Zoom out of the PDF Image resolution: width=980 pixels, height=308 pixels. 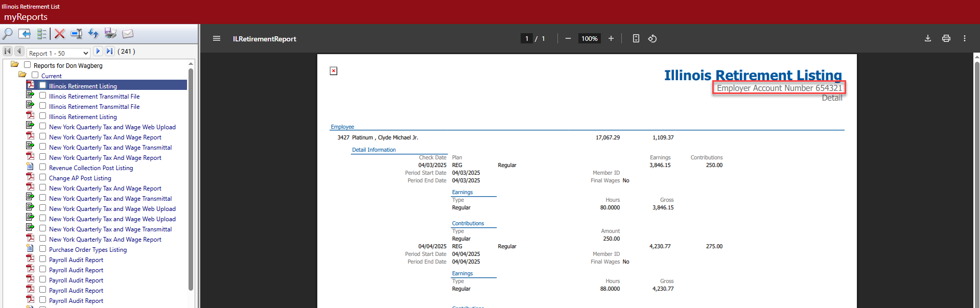point(568,38)
